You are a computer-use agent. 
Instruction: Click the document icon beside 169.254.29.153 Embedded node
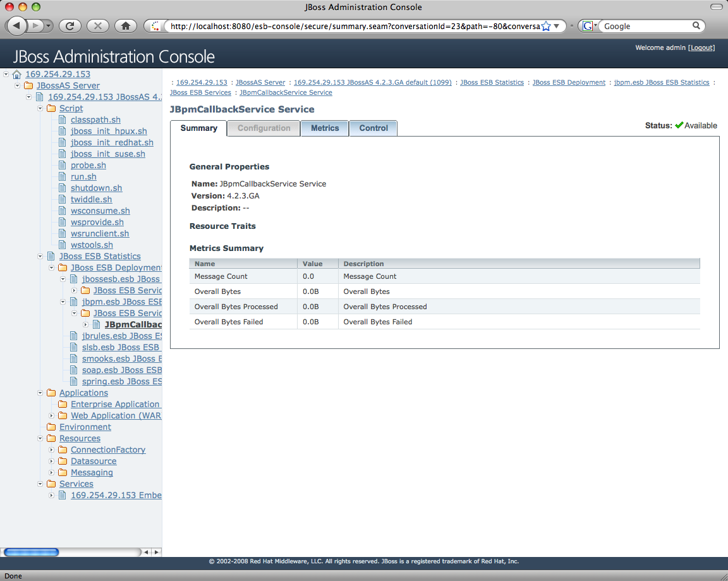[x=62, y=495]
